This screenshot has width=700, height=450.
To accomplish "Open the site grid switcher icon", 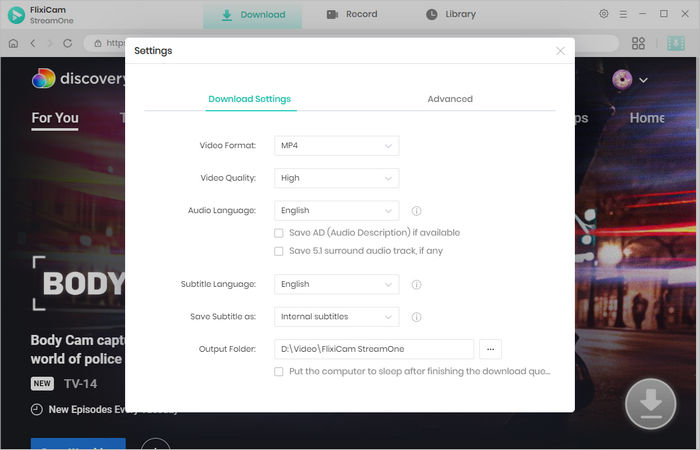I will coord(638,43).
